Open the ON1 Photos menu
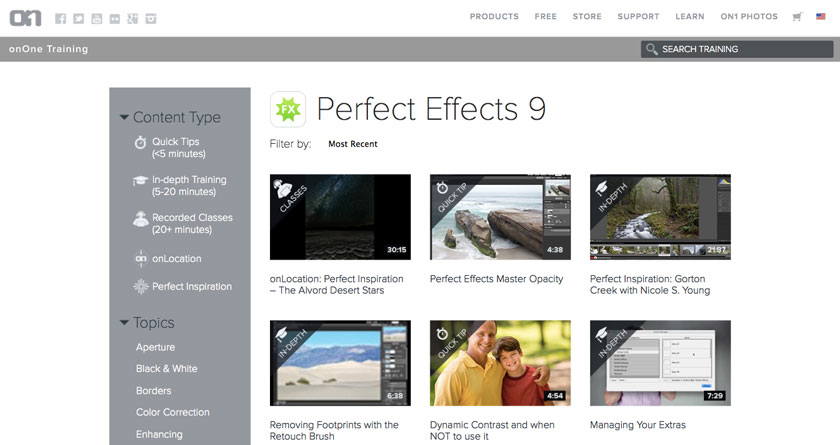The width and height of the screenshot is (840, 445). pos(749,17)
